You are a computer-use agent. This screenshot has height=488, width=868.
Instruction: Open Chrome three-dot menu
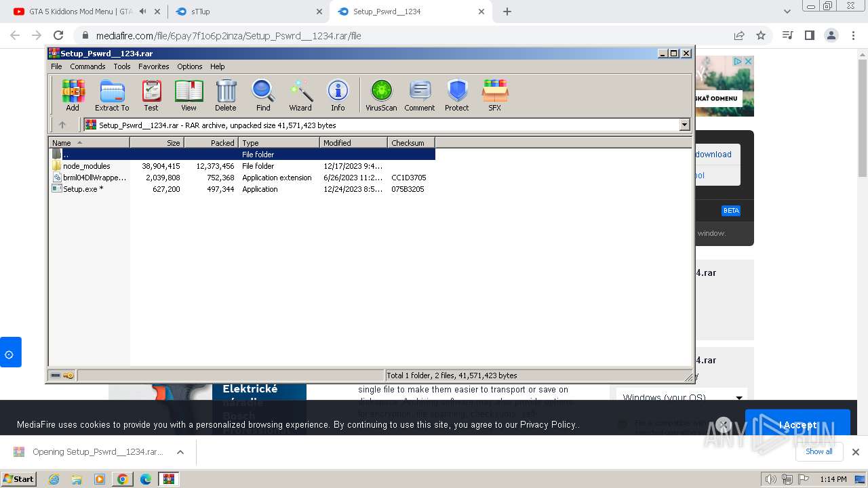click(x=852, y=35)
